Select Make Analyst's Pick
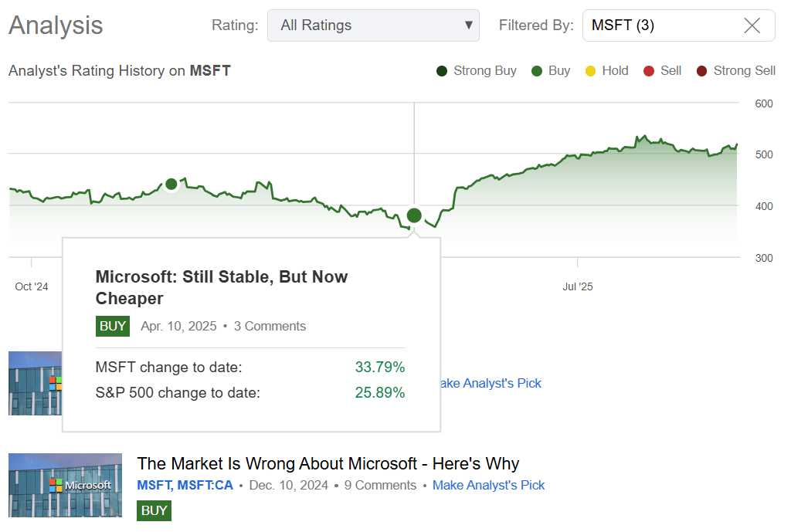The image size is (791, 532). (488, 486)
